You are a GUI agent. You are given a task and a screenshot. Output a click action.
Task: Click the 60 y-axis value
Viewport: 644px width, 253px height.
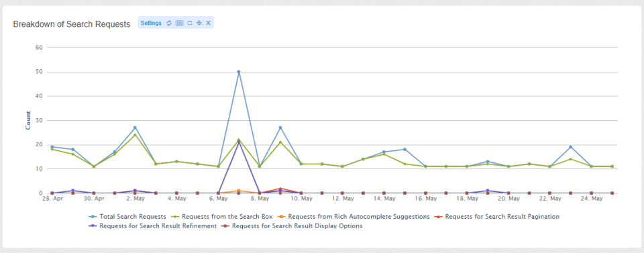click(40, 47)
